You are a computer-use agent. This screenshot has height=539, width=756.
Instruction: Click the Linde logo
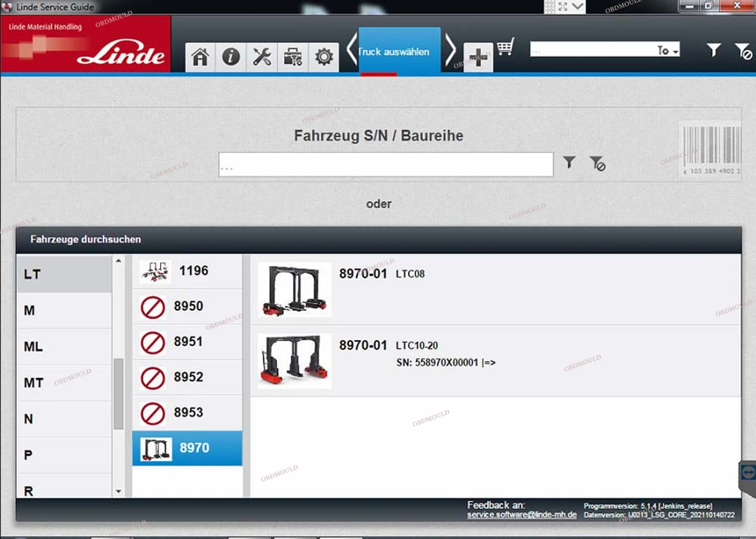[121, 52]
